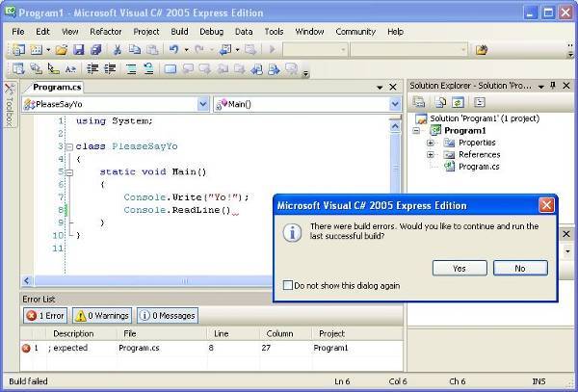Viewport: 578px width, 392px height.
Task: Undo the last edit with the Undo icon
Action: (x=173, y=49)
